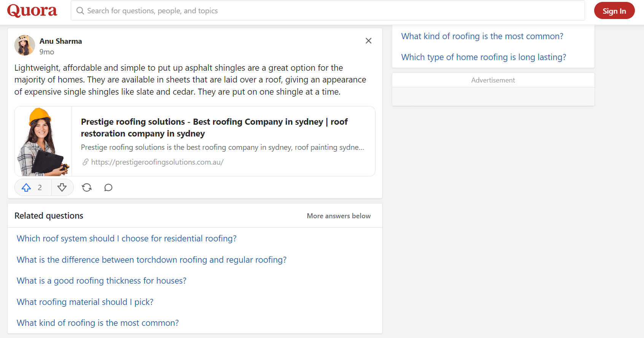Open 'Which type of home roofing is long lasting?'
Viewport: 644px width, 338px height.
tap(484, 57)
